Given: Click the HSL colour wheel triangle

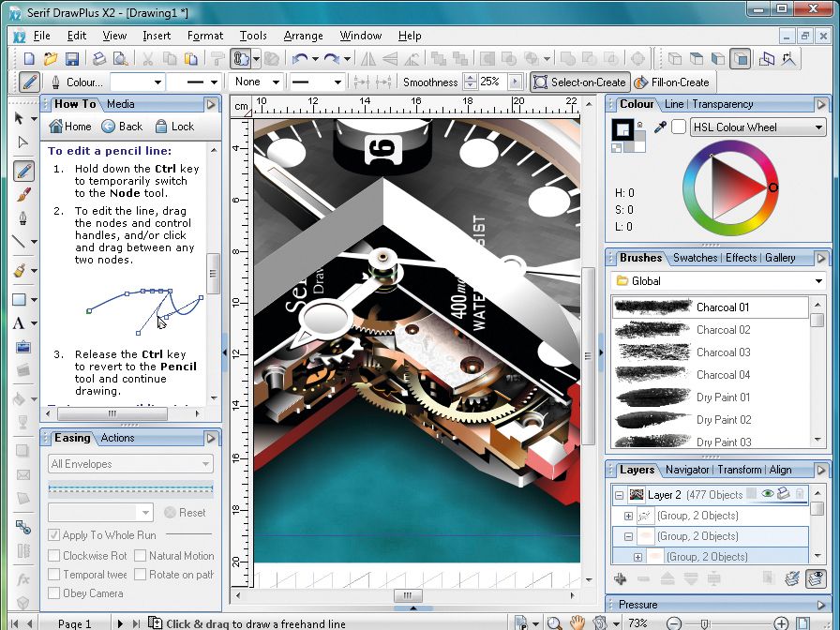Looking at the screenshot, I should pos(734,188).
